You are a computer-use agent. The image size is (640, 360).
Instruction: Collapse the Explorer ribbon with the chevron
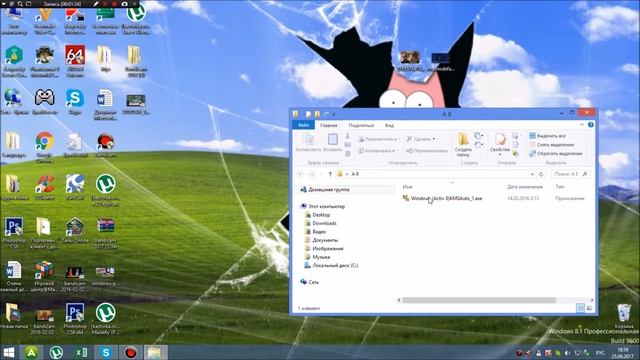(x=582, y=124)
